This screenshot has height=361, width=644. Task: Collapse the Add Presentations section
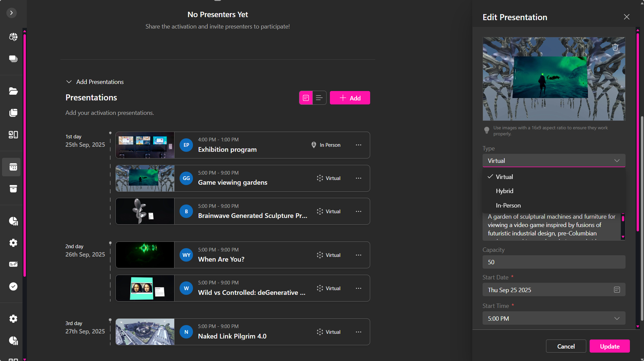[69, 82]
